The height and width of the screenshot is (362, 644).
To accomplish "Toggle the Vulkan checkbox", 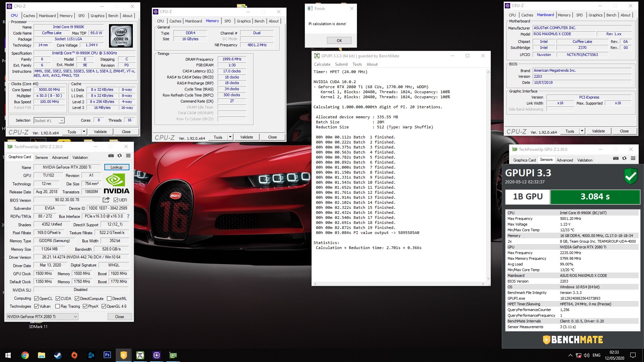I will (x=37, y=306).
